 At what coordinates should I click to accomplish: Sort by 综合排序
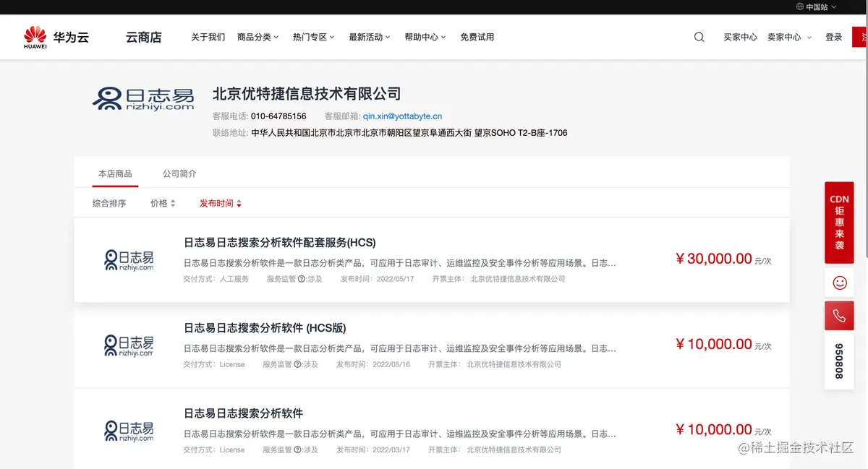(109, 204)
